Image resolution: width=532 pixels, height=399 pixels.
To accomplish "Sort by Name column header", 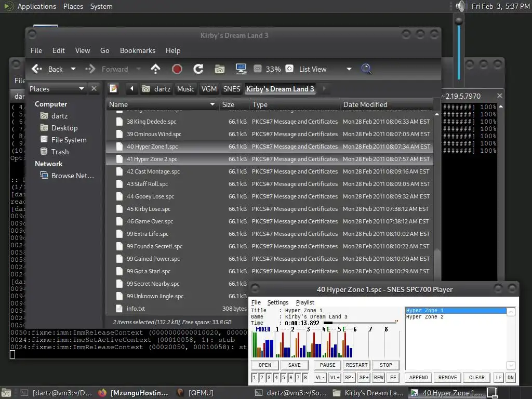I will [162, 104].
